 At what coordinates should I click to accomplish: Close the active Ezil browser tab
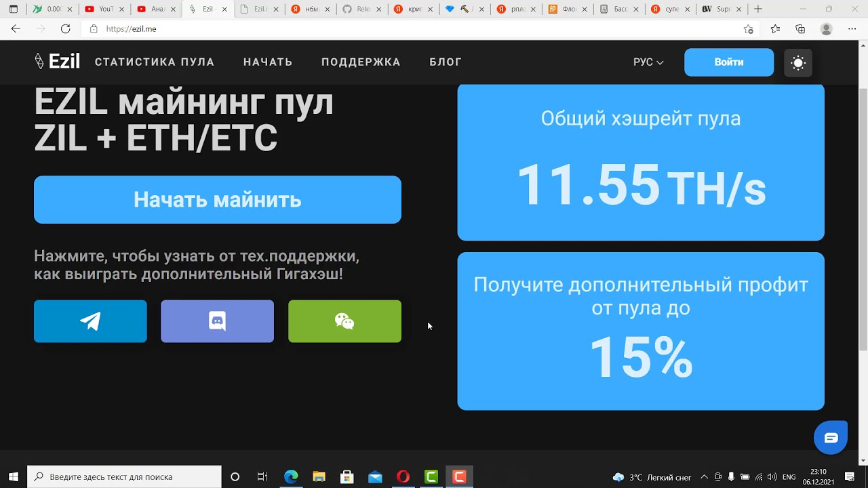[x=224, y=9]
